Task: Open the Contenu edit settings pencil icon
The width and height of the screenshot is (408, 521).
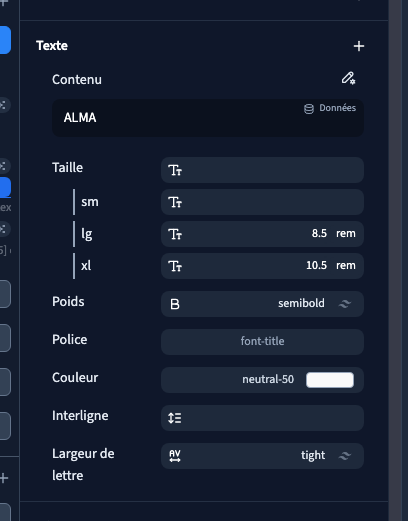Action: (348, 78)
